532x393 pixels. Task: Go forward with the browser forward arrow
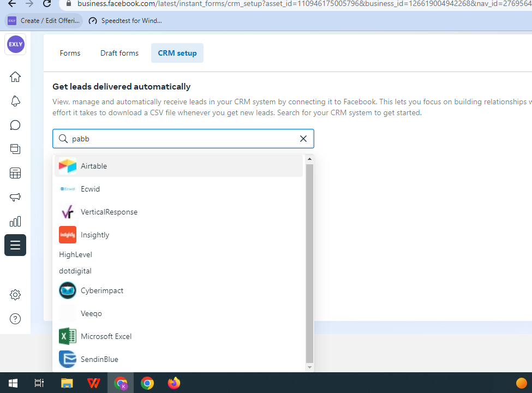click(x=29, y=4)
